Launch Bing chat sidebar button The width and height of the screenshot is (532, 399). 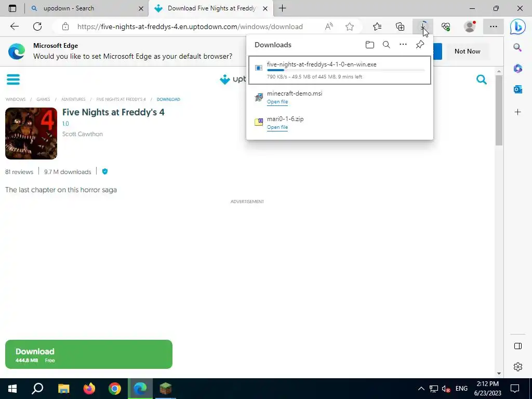pyautogui.click(x=518, y=27)
